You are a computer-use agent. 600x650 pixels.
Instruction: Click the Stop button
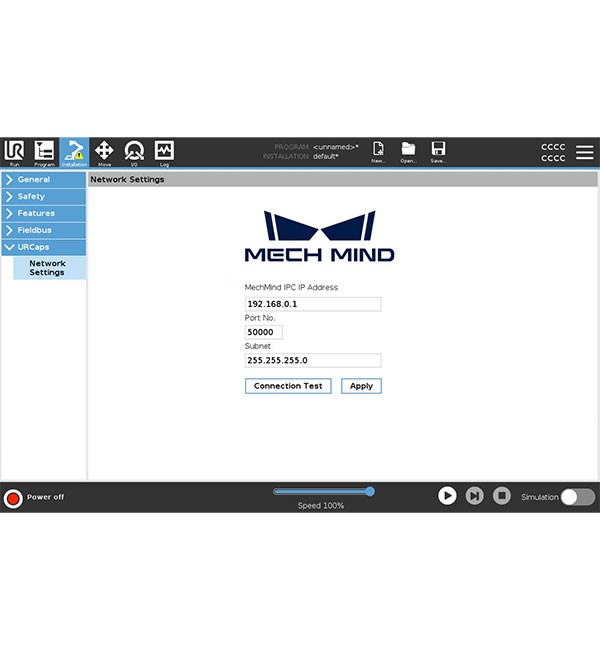pyautogui.click(x=502, y=496)
